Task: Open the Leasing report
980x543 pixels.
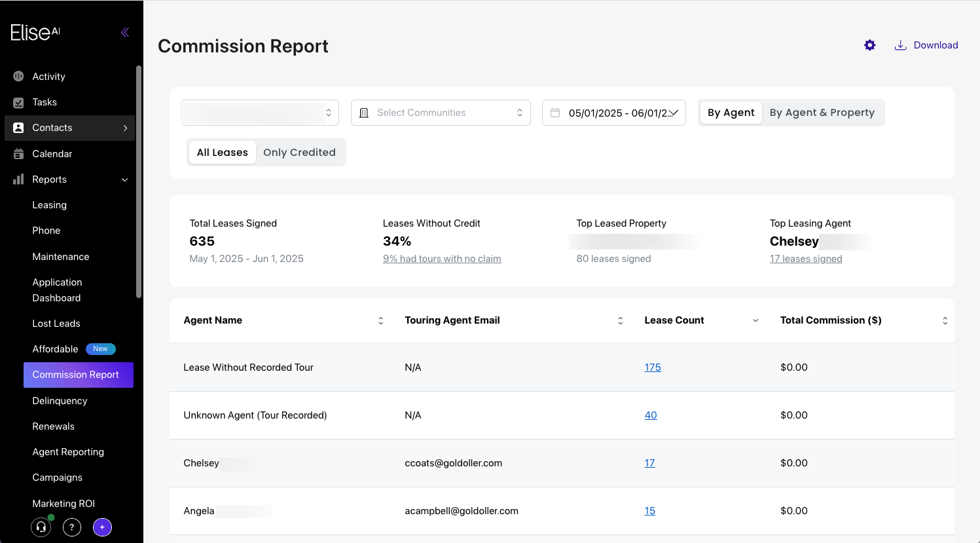Action: (50, 205)
